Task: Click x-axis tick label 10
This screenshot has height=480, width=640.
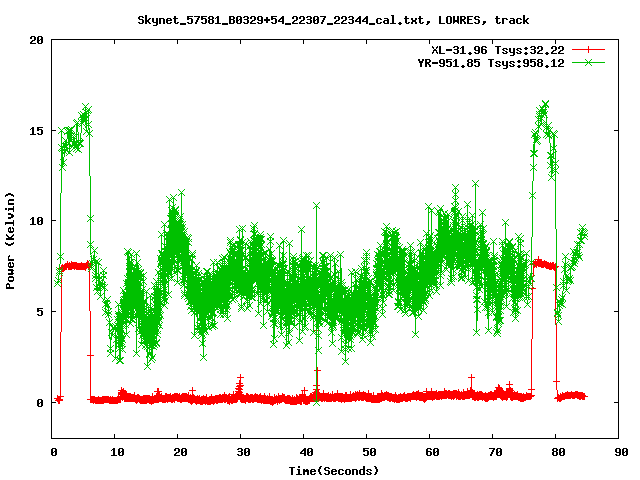Action: tap(117, 452)
